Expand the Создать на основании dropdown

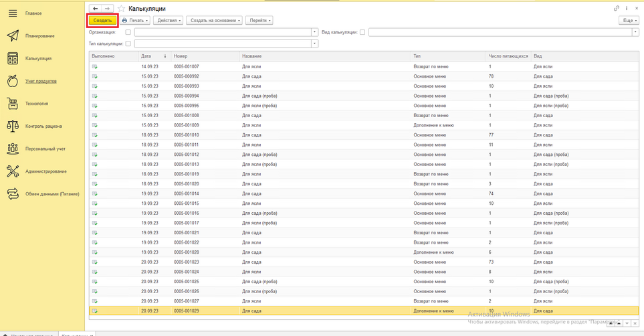[x=215, y=21]
